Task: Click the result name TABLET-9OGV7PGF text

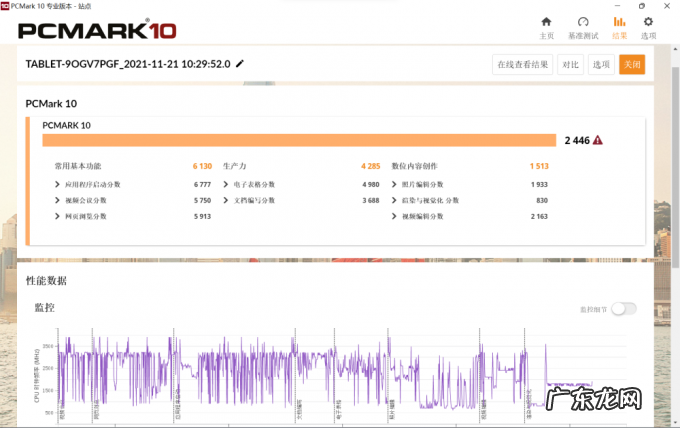Action: coord(128,64)
